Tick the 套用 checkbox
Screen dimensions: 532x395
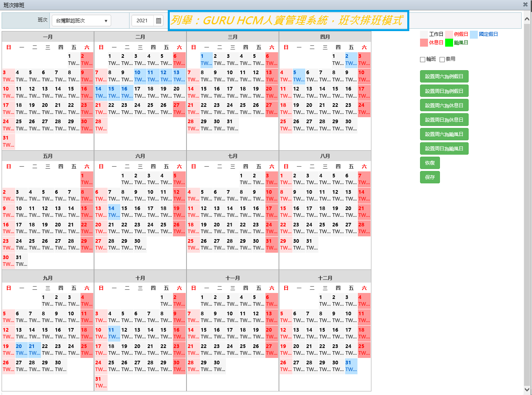click(x=442, y=59)
